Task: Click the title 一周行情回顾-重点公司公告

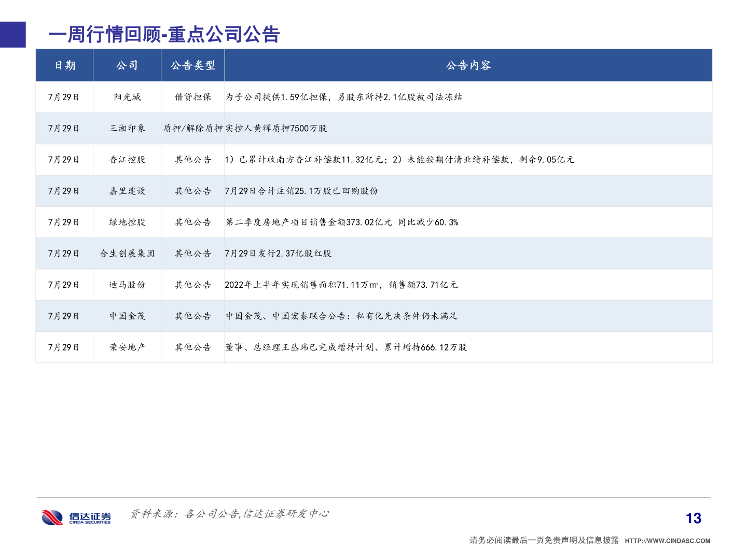Action: point(164,35)
